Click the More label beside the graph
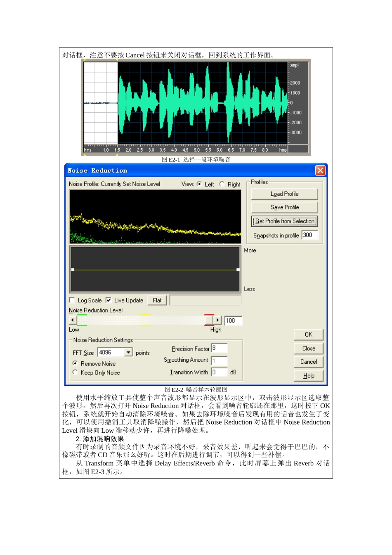Image resolution: width=392 pixels, height=555 pixels. [x=250, y=250]
